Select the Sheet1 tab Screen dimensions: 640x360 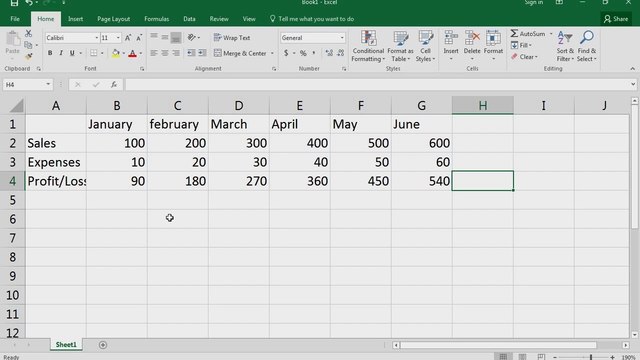point(66,345)
